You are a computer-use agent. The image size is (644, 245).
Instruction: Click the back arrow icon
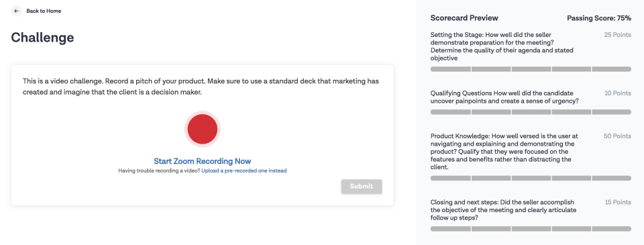[16, 11]
